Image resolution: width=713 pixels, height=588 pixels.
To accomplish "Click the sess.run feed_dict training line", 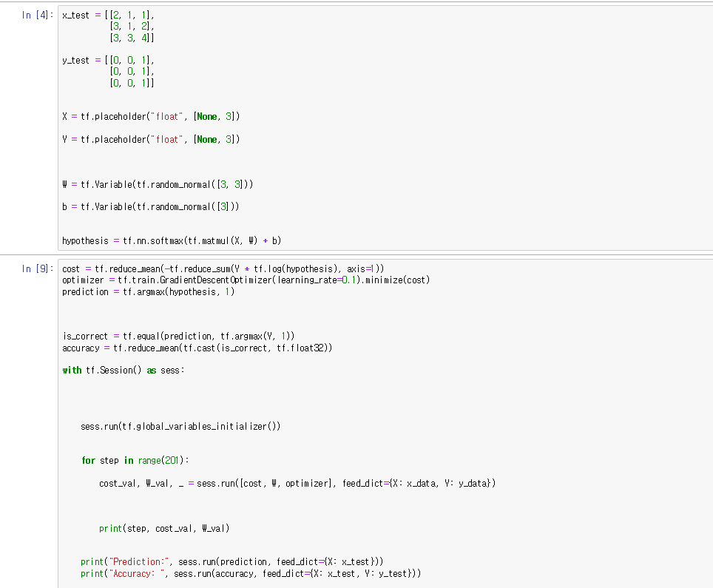I will pyautogui.click(x=296, y=483).
